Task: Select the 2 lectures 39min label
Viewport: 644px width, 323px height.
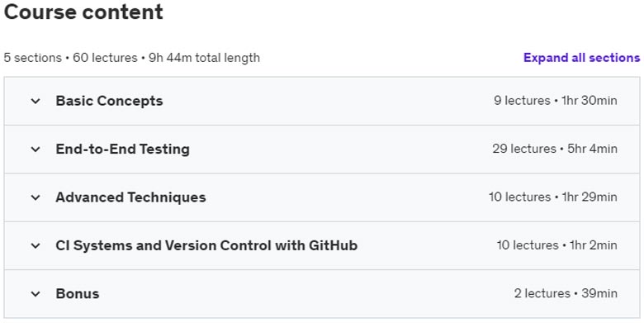Action: [566, 293]
